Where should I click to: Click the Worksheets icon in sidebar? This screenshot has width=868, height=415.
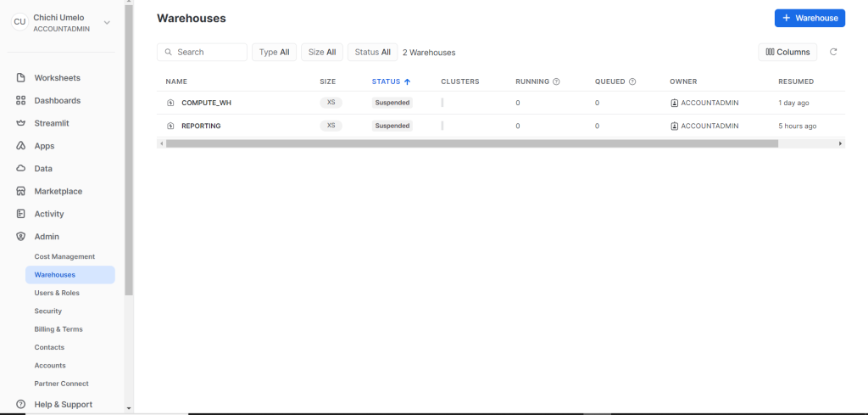pos(21,78)
